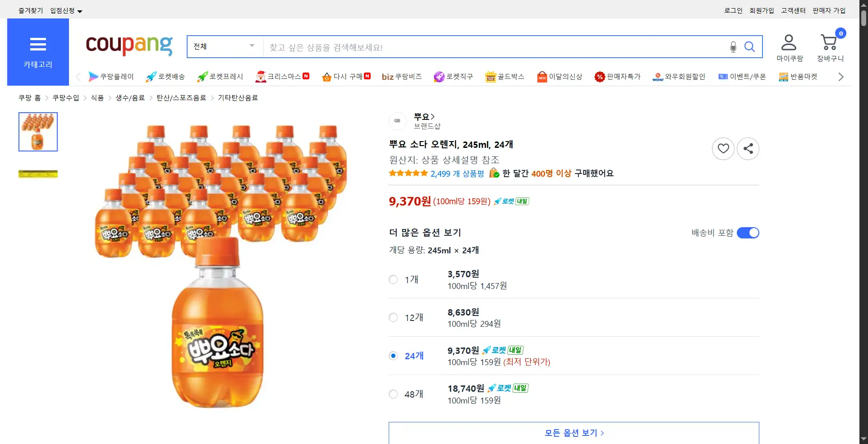Click the 모든 옵션 보기 button
868x444 pixels.
pos(574,433)
